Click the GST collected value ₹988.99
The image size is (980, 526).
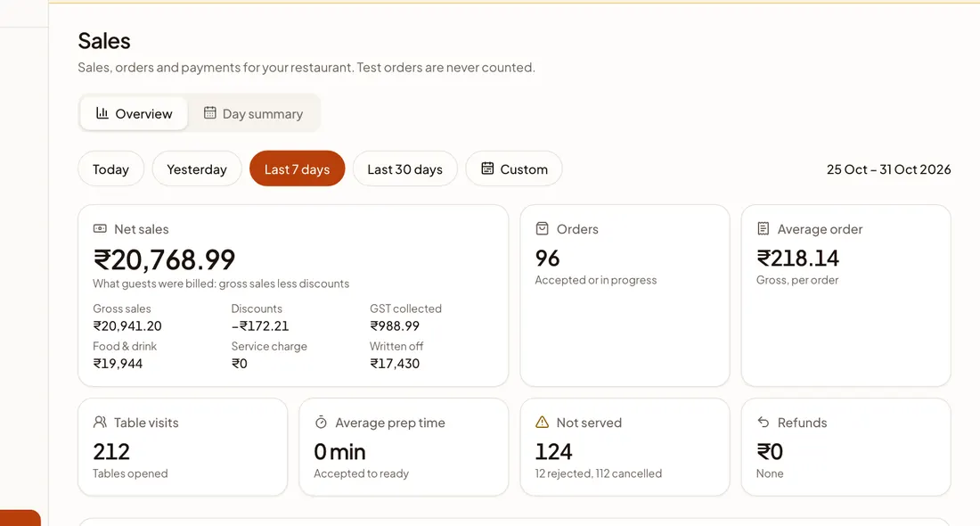pyautogui.click(x=395, y=326)
